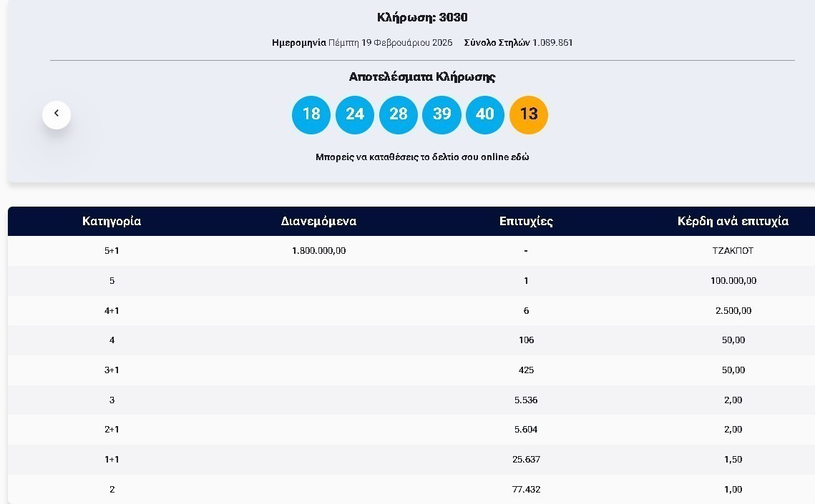The image size is (815, 504).
Task: Click the blue ball showing 40
Action: pyautogui.click(x=485, y=114)
